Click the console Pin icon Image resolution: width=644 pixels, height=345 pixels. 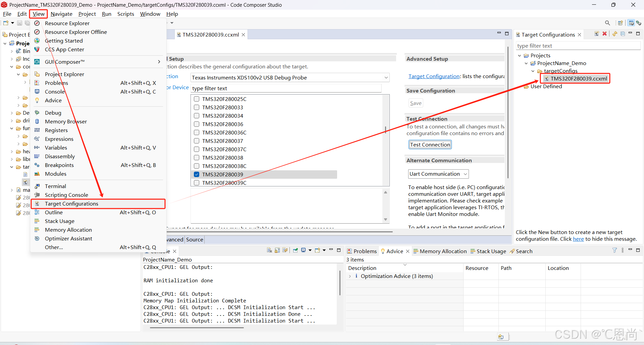click(x=296, y=250)
